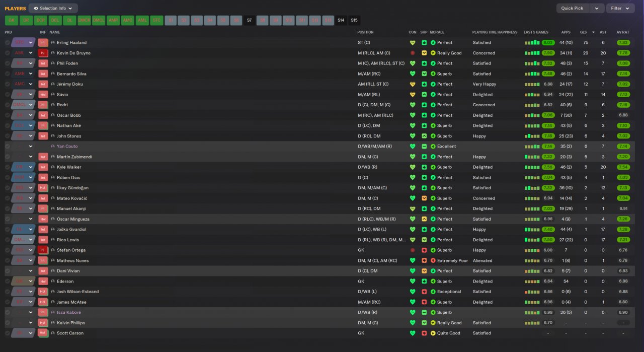
Task: Toggle the pick checkbox for Kalvin Phillips
Action: coord(8,323)
